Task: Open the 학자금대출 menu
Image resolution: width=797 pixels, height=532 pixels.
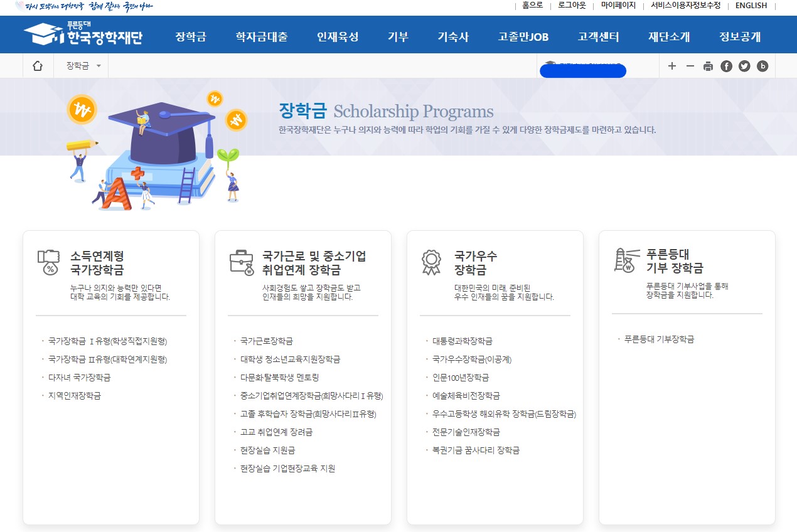Action: coord(262,36)
